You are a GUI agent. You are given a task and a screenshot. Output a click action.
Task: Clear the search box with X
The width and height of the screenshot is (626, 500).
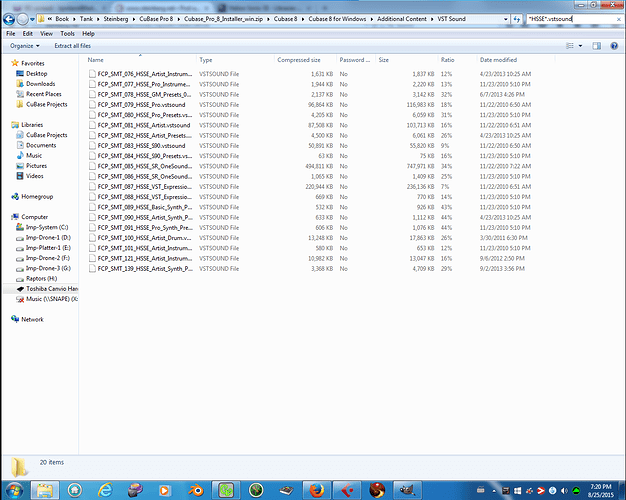coord(619,19)
